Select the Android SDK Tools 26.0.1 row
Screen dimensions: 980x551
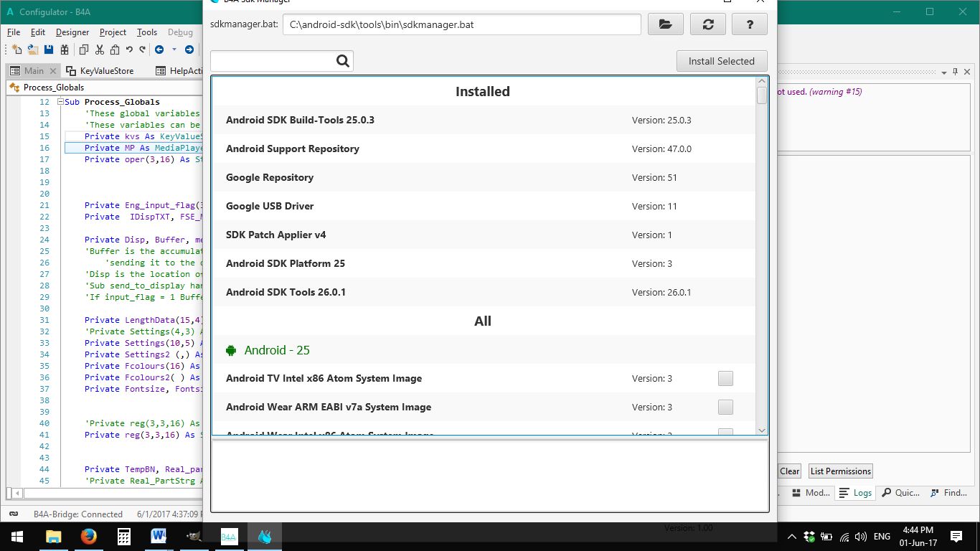(x=484, y=292)
